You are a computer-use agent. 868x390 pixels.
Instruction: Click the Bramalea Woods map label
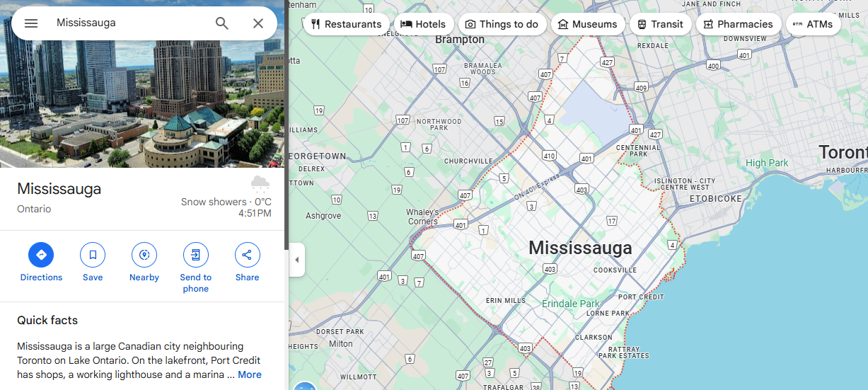482,69
